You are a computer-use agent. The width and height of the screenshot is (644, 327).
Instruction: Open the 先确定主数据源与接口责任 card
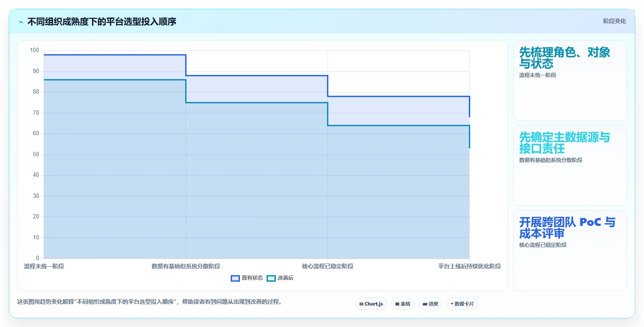[570, 165]
